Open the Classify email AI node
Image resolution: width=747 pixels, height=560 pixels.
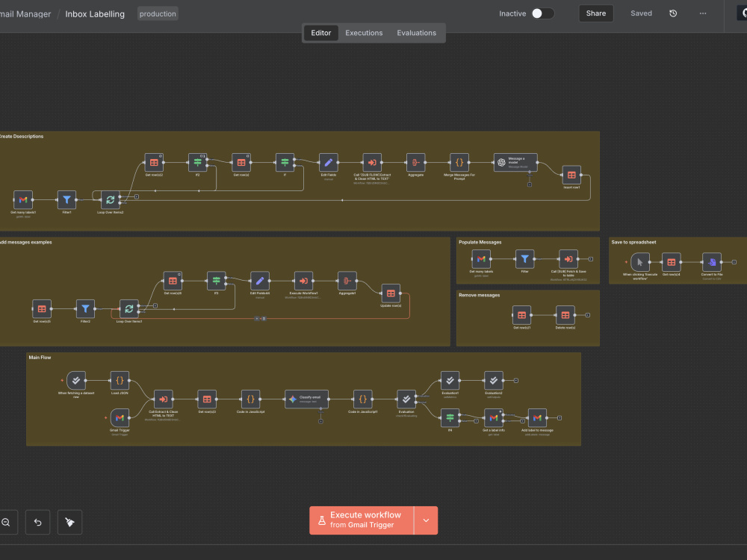coord(306,399)
